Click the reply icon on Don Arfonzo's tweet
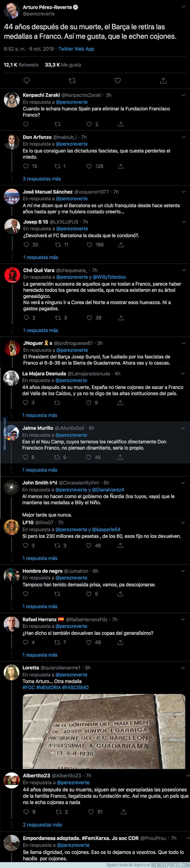190x868 pixels. pyautogui.click(x=25, y=166)
